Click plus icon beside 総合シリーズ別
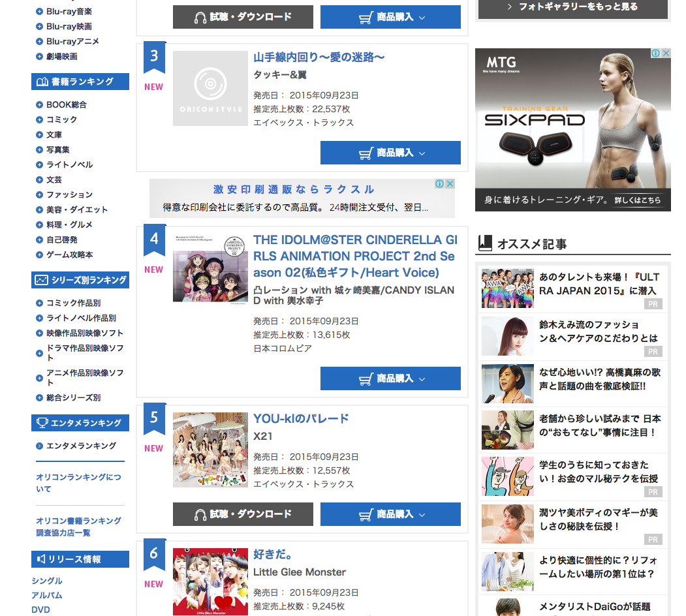 (39, 397)
